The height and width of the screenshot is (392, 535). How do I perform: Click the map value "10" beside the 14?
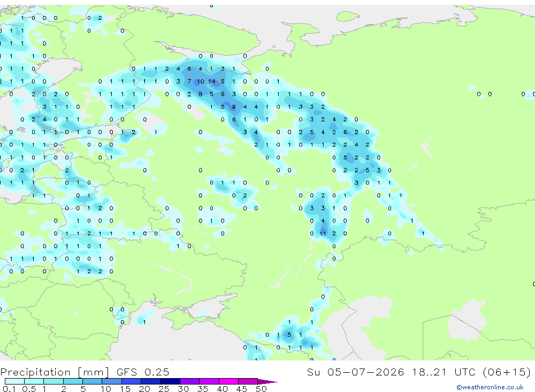click(x=201, y=81)
